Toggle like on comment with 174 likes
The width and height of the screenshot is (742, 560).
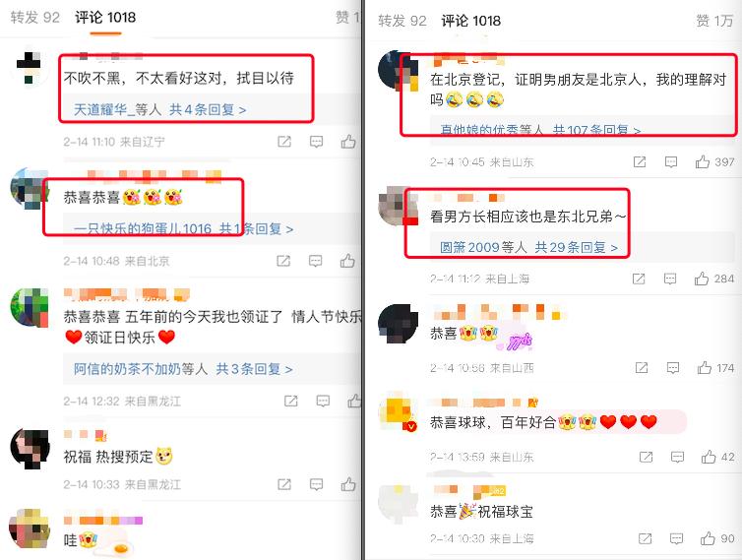tap(705, 368)
